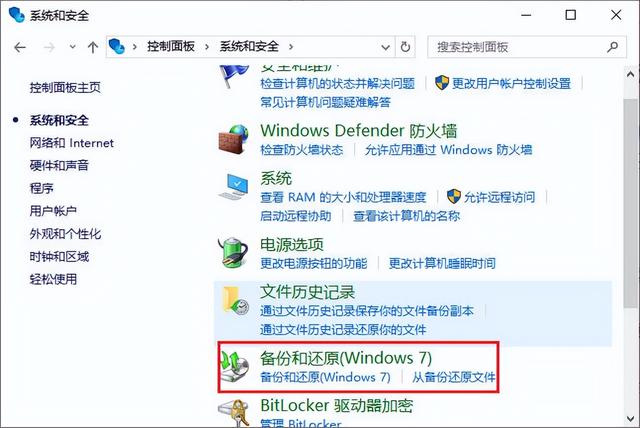Click the System computer monitor icon

coord(233,187)
